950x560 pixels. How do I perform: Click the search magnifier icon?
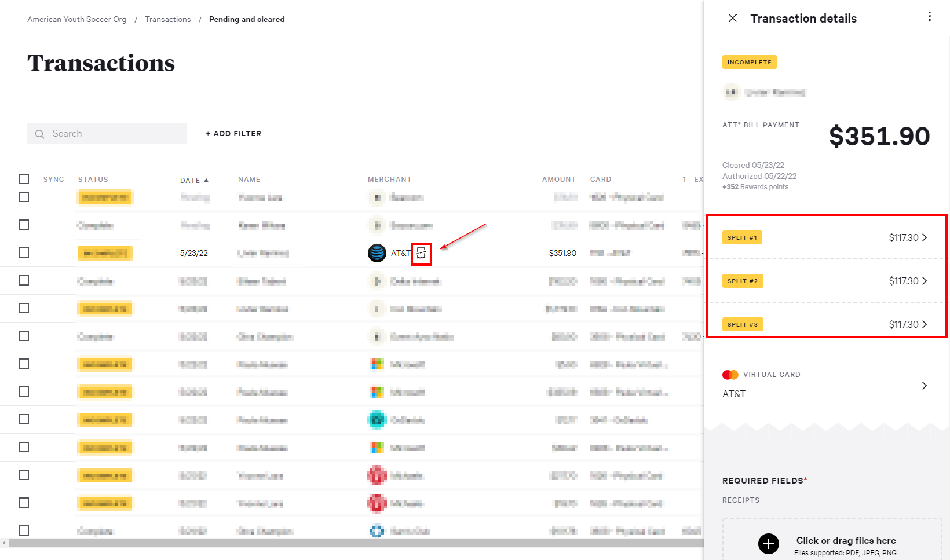tap(40, 134)
